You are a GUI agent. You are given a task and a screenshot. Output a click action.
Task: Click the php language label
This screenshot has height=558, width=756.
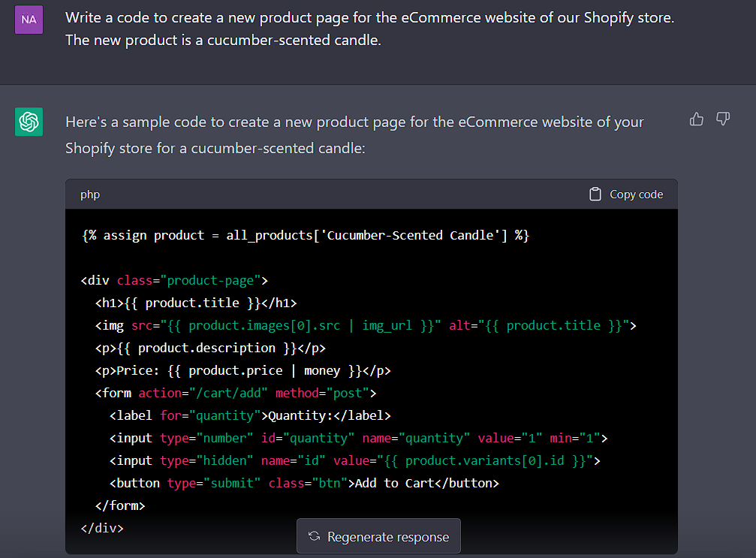pos(90,195)
